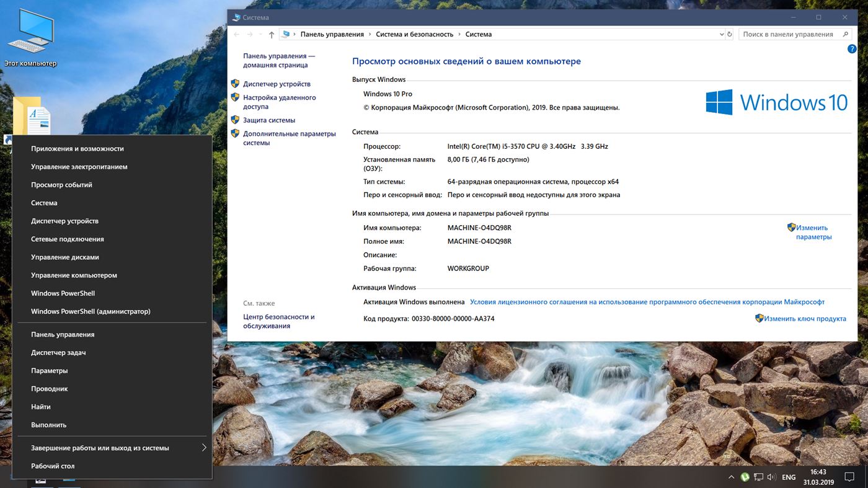Open recent locations dropdown near navigation arrows
868x488 pixels.
pos(260,35)
